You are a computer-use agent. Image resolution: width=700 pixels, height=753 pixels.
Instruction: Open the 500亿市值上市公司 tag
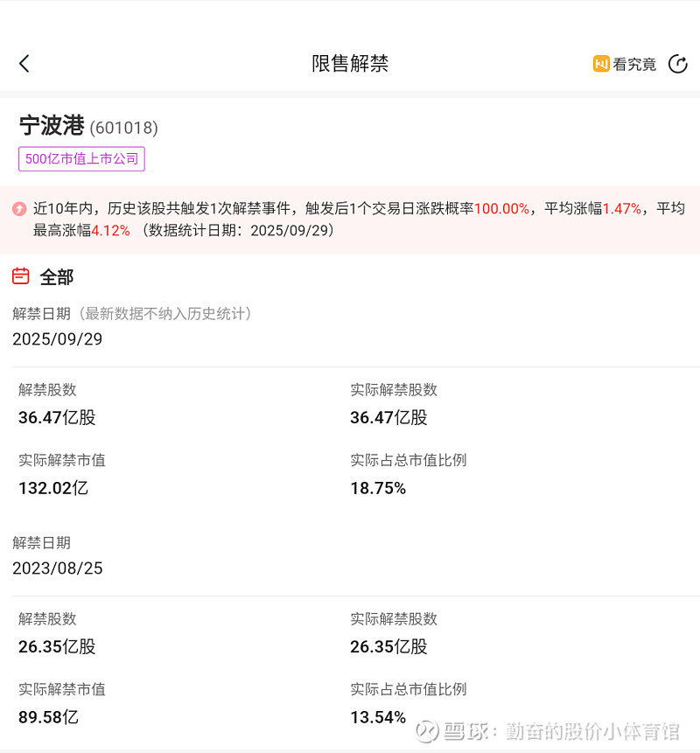pyautogui.click(x=81, y=159)
